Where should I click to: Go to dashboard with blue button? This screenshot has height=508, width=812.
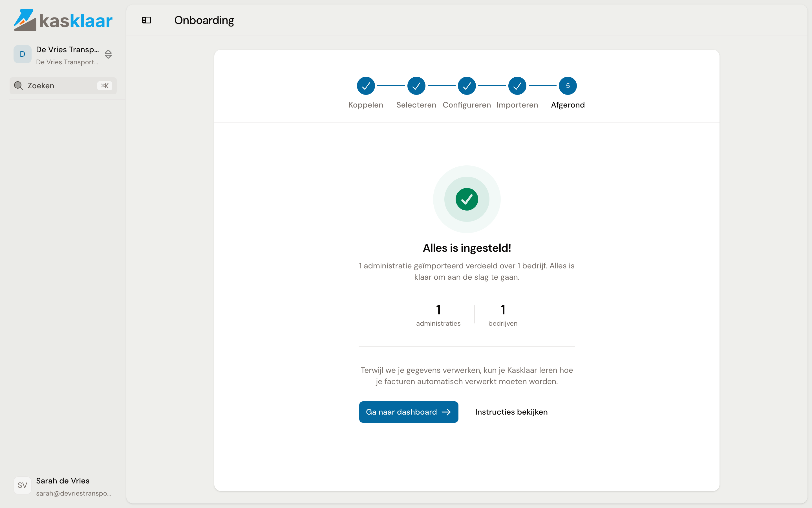[x=408, y=412]
